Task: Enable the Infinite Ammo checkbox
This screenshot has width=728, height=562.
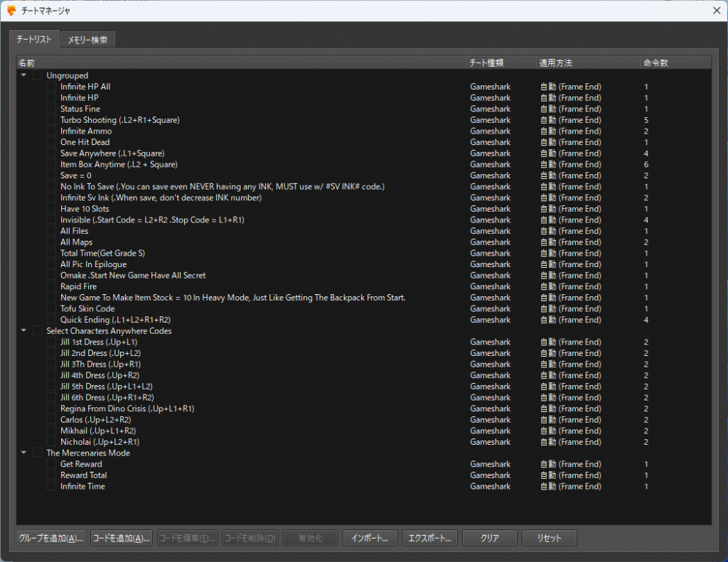Action: (x=51, y=131)
